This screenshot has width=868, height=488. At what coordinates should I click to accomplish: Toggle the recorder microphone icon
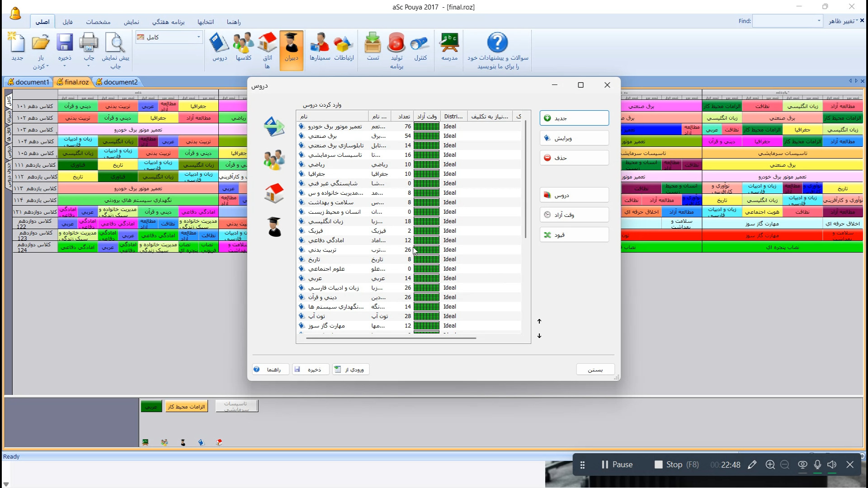tap(817, 465)
